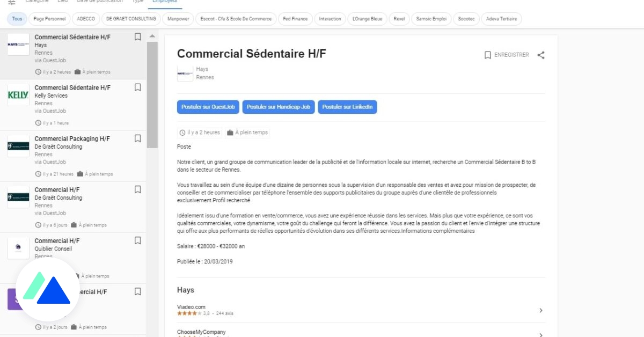The height and width of the screenshot is (337, 644).
Task: Click the Kelly Services logo
Action: (x=18, y=95)
